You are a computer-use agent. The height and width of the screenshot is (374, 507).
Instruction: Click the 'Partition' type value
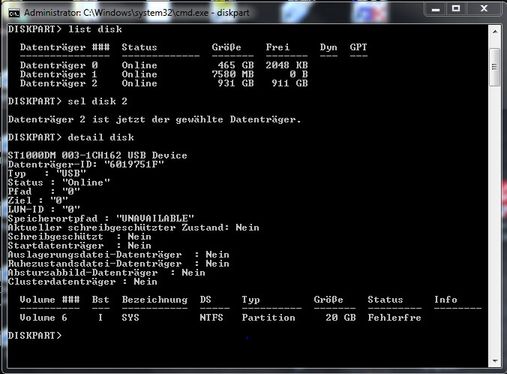(269, 317)
